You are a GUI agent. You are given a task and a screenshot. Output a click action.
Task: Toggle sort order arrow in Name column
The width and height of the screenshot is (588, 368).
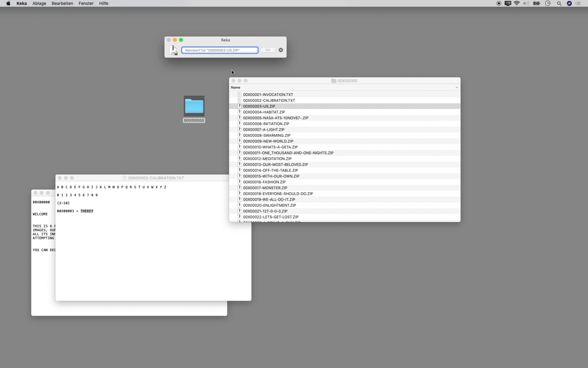(456, 87)
